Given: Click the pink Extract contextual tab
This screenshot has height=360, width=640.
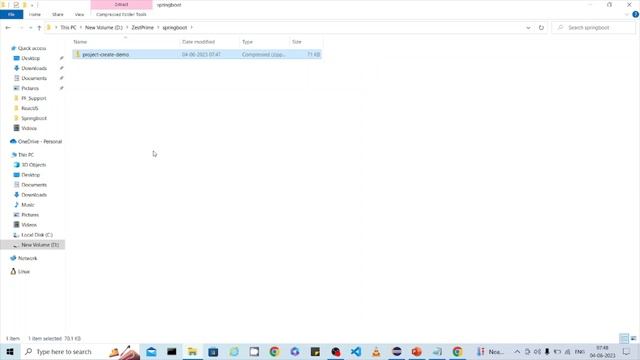Looking at the screenshot, I should [121, 4].
